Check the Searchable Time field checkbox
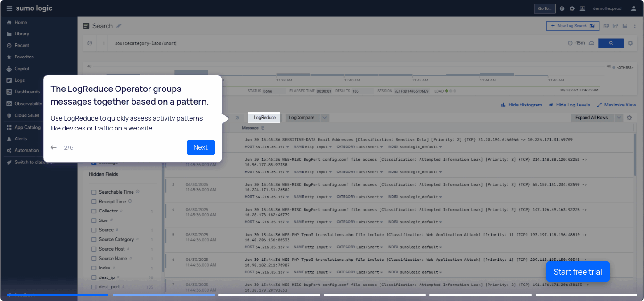This screenshot has width=644, height=301. (x=94, y=192)
